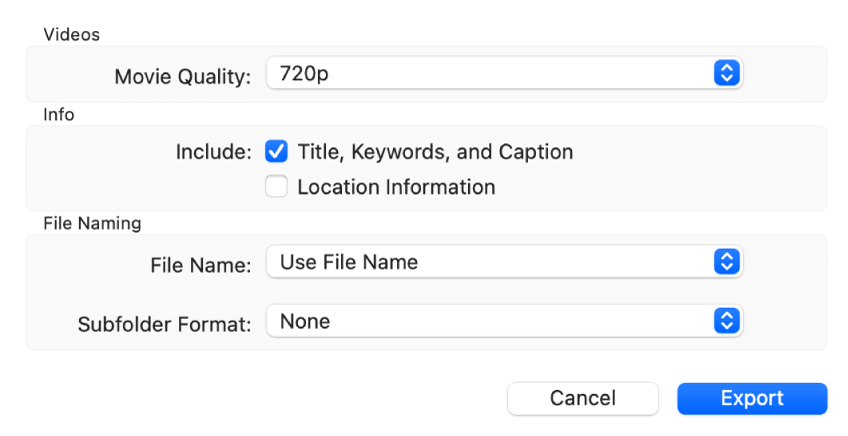Click the "Movie Quality:" field label

click(x=183, y=76)
